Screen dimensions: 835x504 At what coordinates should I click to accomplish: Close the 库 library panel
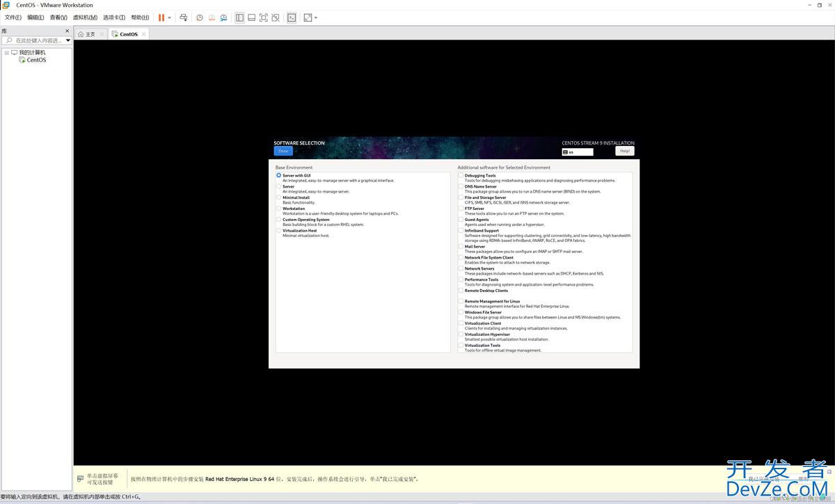pyautogui.click(x=67, y=31)
